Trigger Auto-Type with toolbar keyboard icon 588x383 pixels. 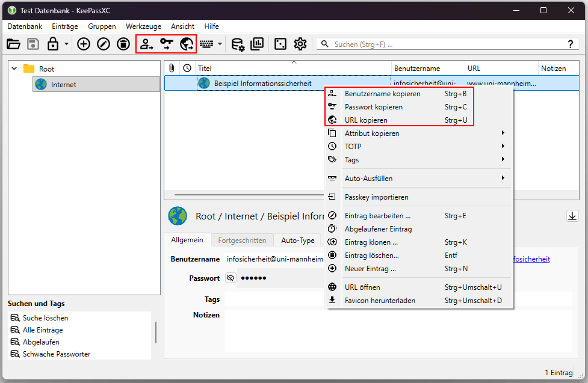pos(206,44)
